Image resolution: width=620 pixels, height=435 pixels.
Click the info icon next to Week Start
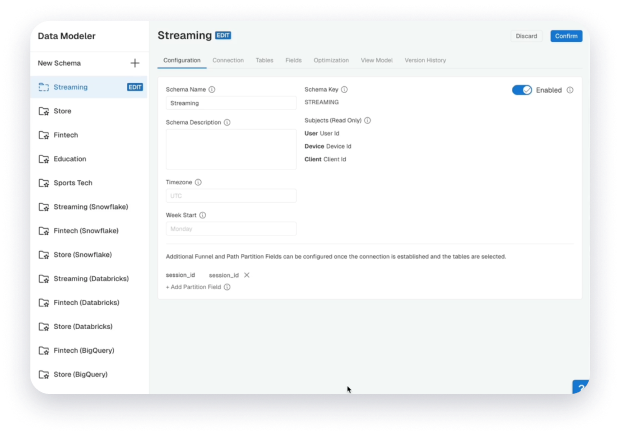(202, 215)
